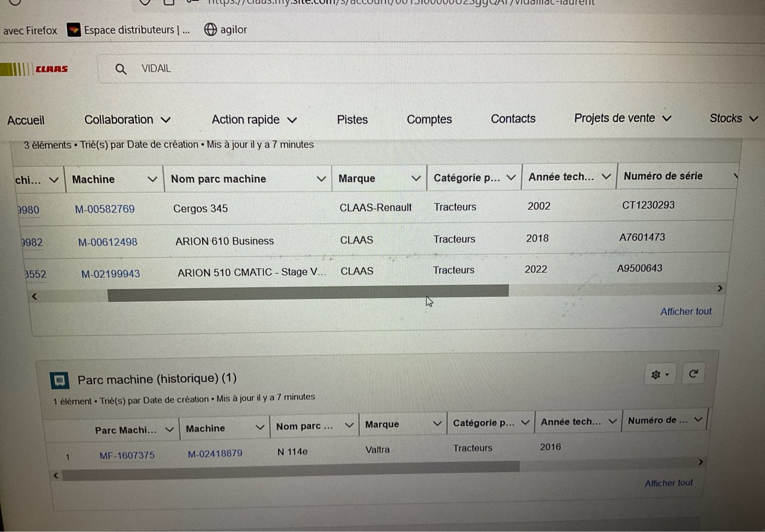The height and width of the screenshot is (532, 765).
Task: Open Catégorie column menu in upper table
Action: pyautogui.click(x=511, y=178)
